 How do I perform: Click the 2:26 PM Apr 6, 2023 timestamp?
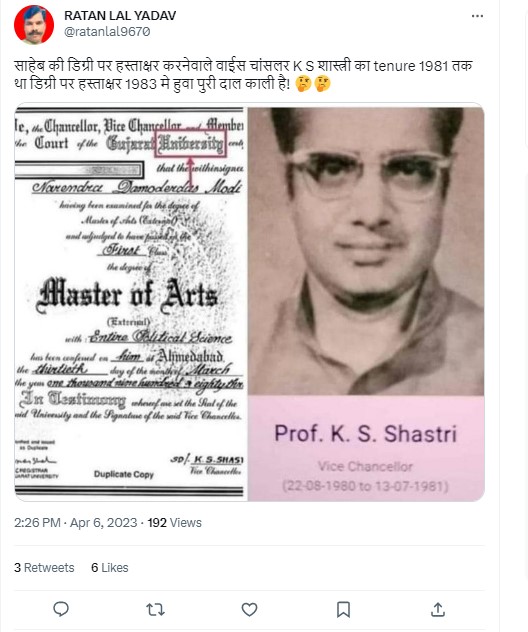point(76,523)
